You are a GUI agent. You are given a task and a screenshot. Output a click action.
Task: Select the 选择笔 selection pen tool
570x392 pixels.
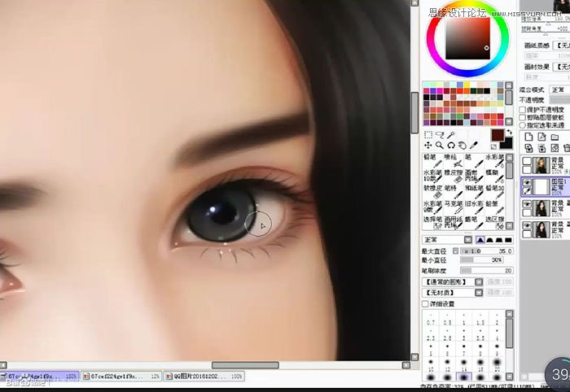(x=432, y=223)
